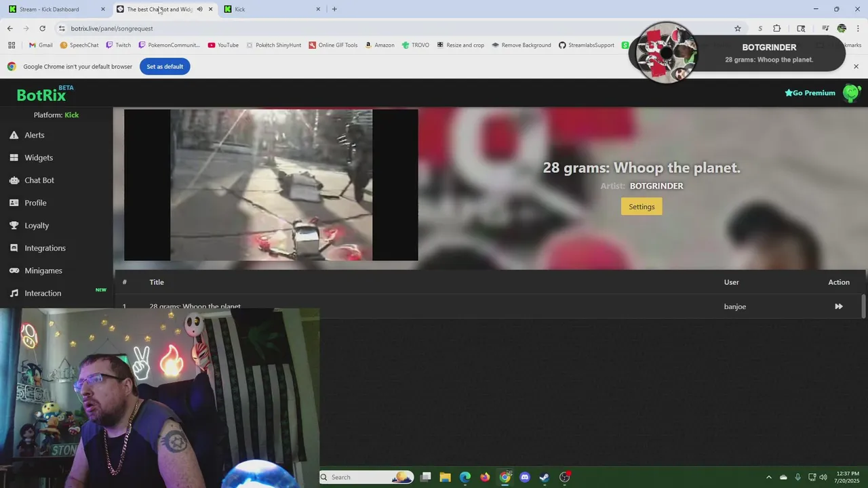Mute the BotRix tab audio icon
This screenshot has height=488, width=868.
click(199, 9)
